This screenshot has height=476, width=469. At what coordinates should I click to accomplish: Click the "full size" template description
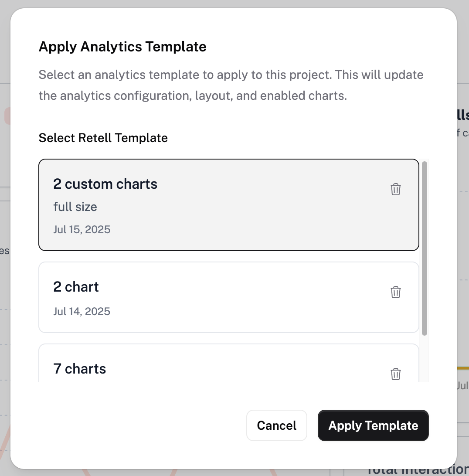coord(75,207)
